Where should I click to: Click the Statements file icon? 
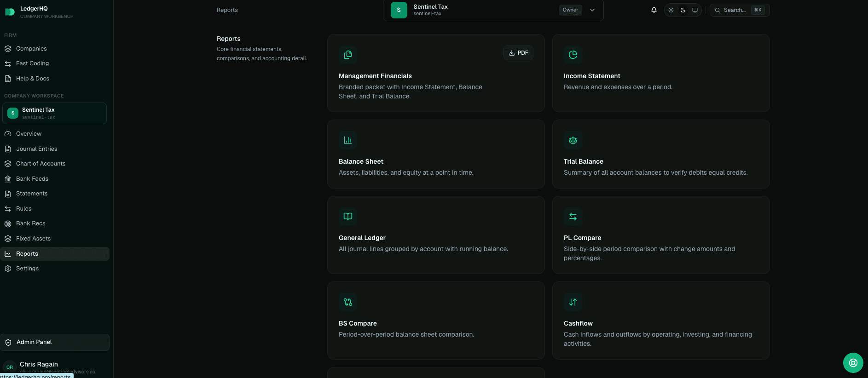tap(8, 194)
